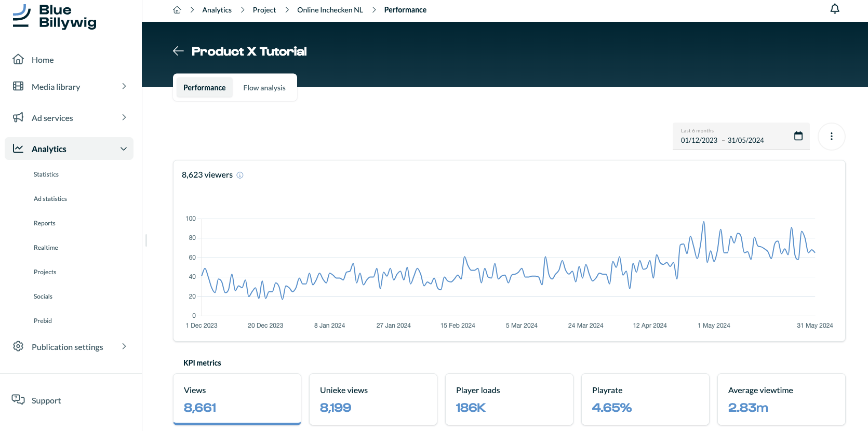This screenshot has height=431, width=868.
Task: Click the home breadcrumb icon
Action: tap(177, 10)
